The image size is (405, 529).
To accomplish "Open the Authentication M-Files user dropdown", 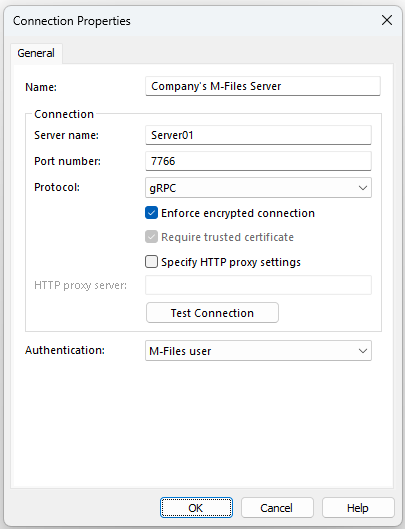I will [x=259, y=351].
